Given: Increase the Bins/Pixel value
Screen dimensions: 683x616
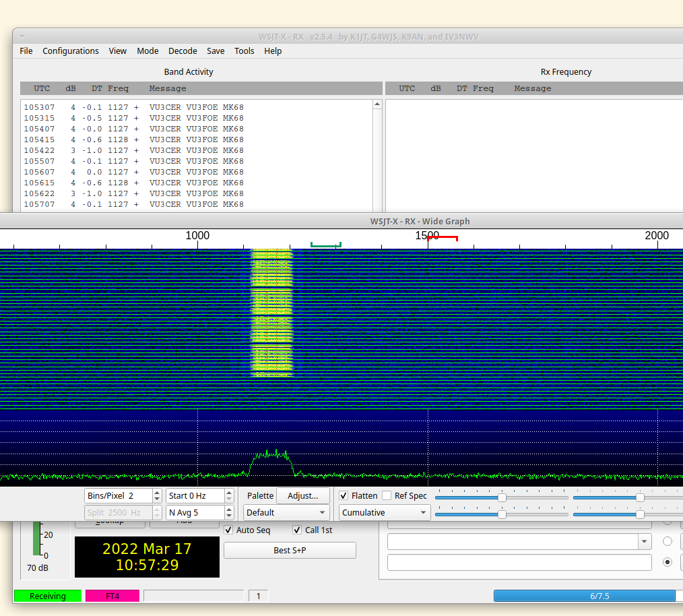Looking at the screenshot, I should pyautogui.click(x=157, y=492).
